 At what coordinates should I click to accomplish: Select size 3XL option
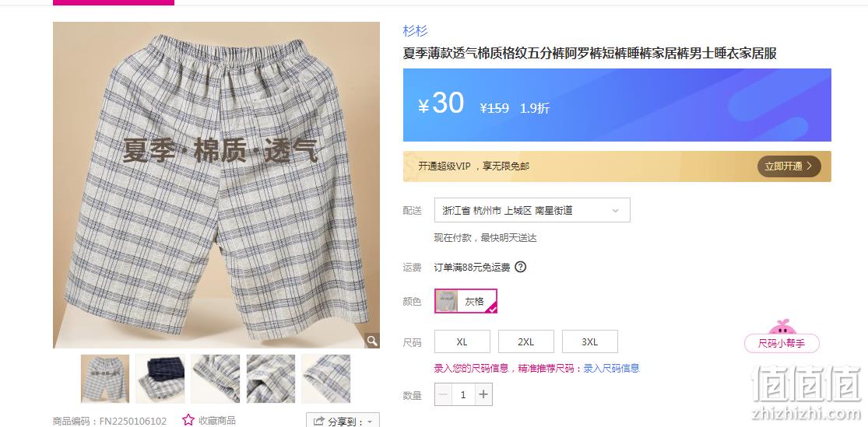(589, 341)
